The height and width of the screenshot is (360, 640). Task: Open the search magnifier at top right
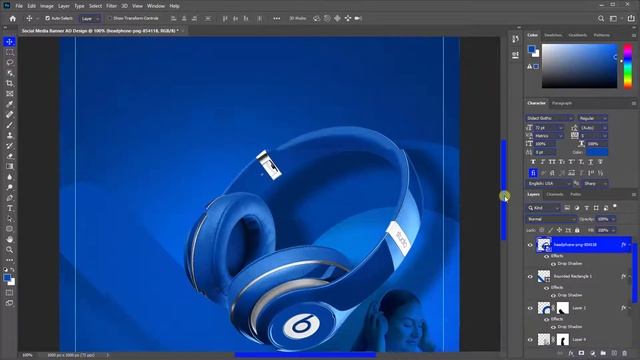(x=601, y=18)
